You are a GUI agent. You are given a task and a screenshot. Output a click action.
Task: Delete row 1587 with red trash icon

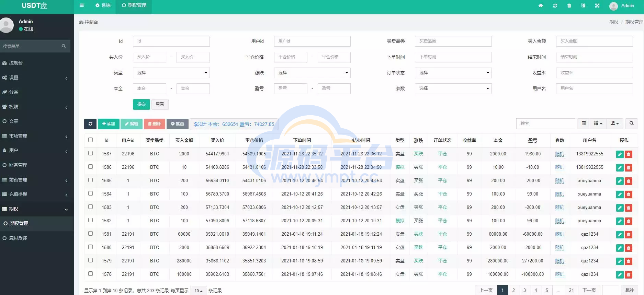(629, 154)
